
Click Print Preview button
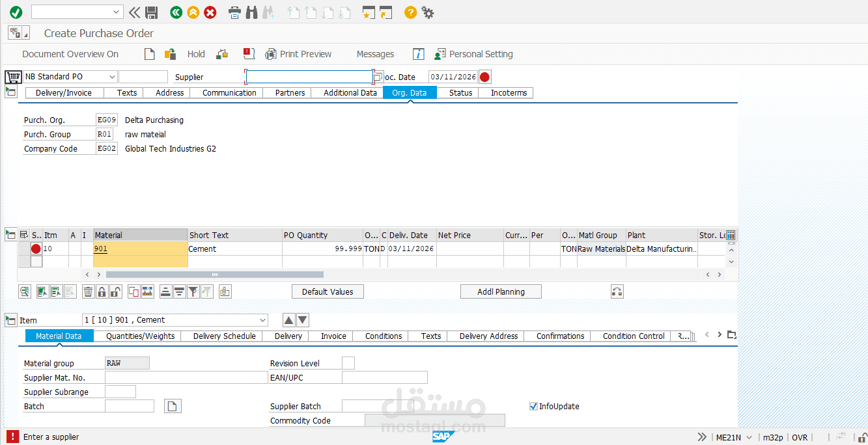[x=299, y=54]
